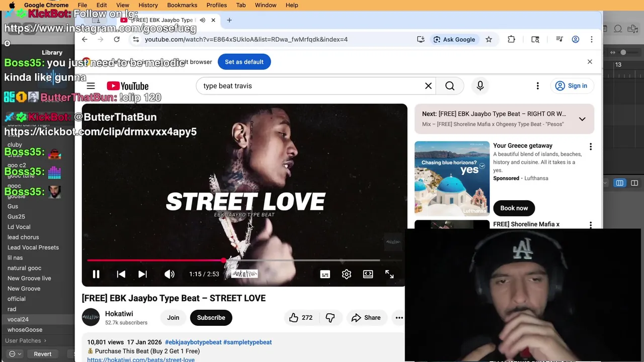Go back in Chrome
The image size is (644, 362).
[x=85, y=39]
